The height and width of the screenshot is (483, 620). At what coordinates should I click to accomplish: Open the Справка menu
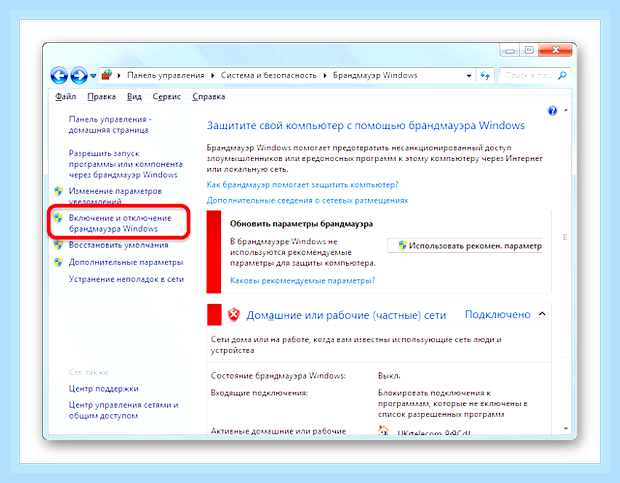(209, 96)
